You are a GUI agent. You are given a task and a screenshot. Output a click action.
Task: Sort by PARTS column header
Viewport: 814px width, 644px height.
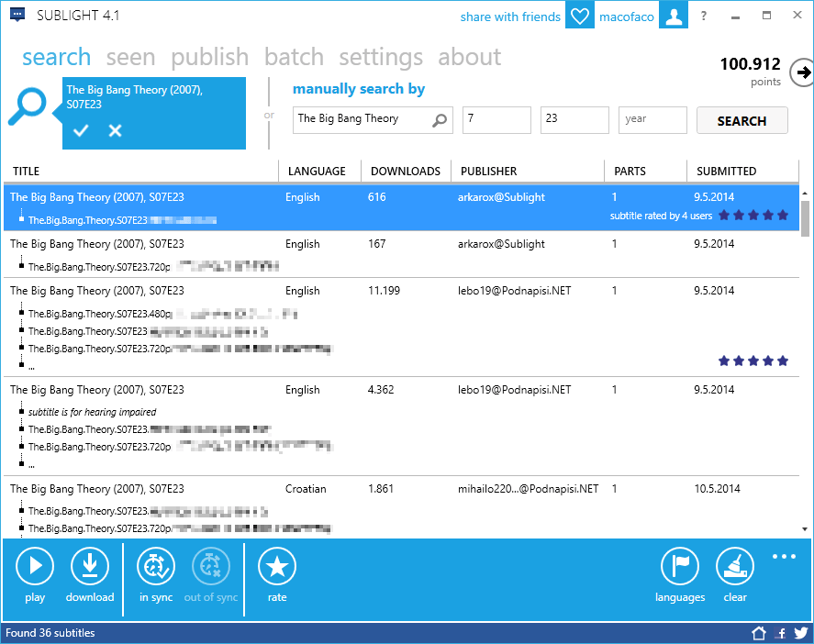(646, 172)
